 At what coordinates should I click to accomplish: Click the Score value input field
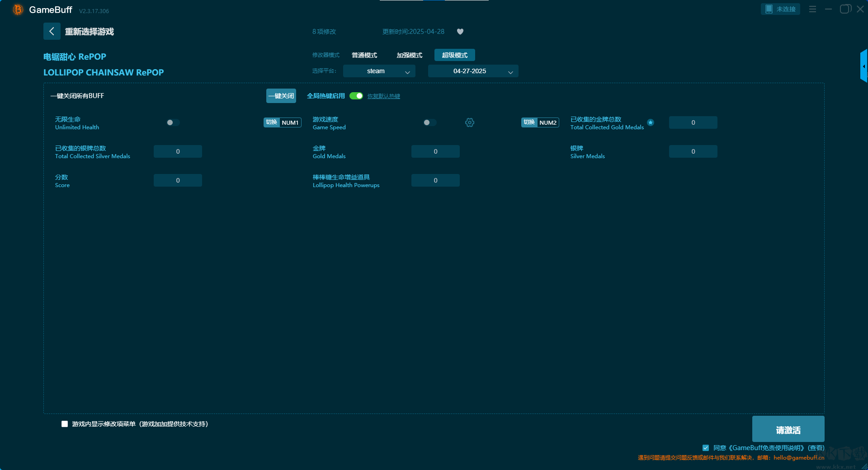[178, 180]
